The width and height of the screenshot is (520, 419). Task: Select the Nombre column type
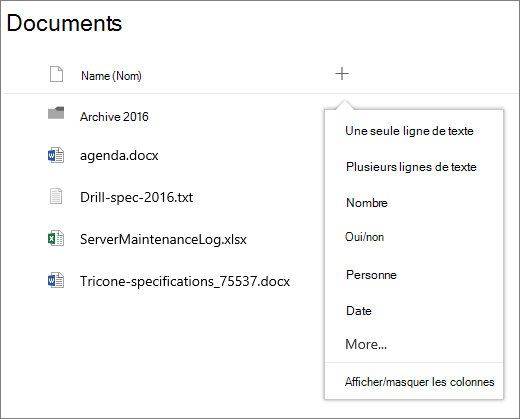pyautogui.click(x=367, y=203)
